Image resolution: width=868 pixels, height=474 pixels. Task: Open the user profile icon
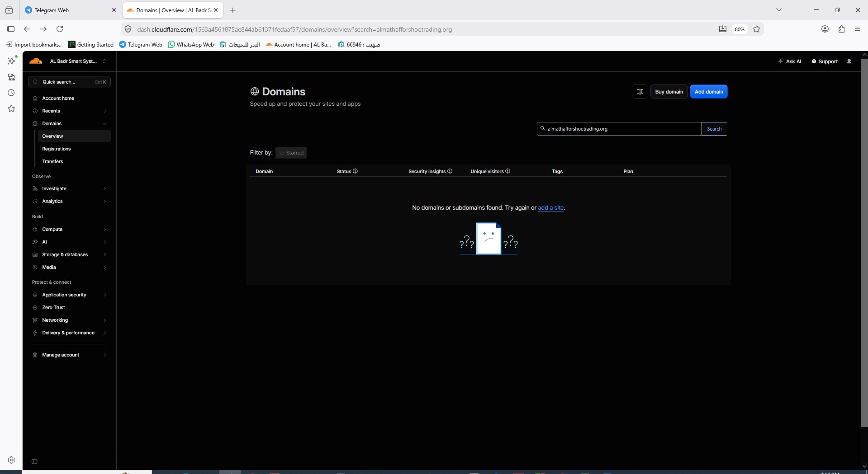(849, 61)
